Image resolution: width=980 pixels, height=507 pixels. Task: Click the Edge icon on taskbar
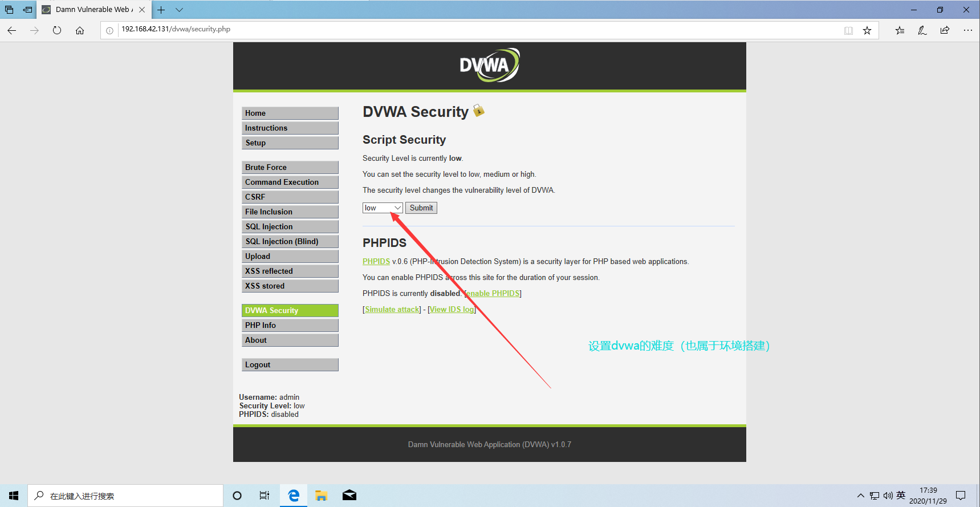coord(294,496)
